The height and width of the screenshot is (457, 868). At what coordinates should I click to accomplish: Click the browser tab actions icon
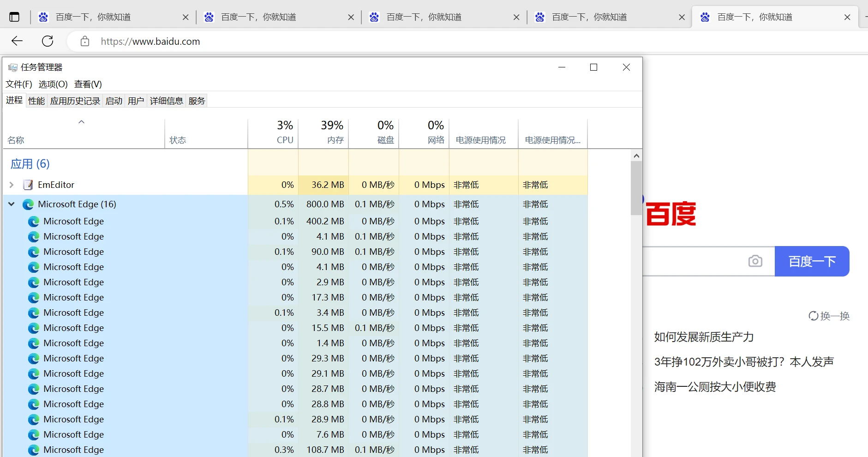click(x=14, y=17)
